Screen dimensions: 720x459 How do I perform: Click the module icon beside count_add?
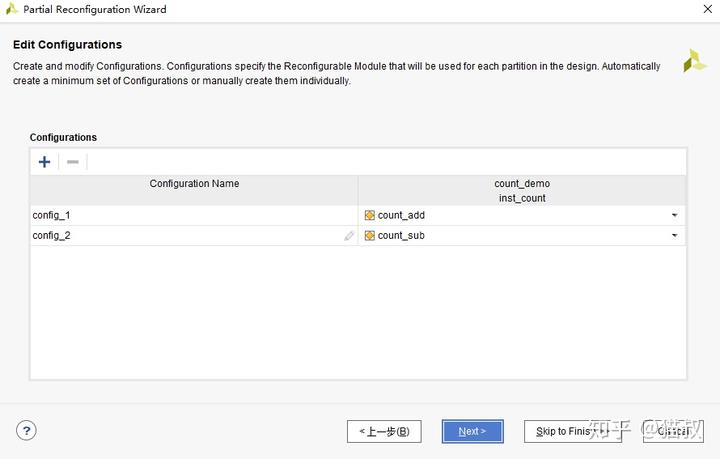pyautogui.click(x=370, y=215)
